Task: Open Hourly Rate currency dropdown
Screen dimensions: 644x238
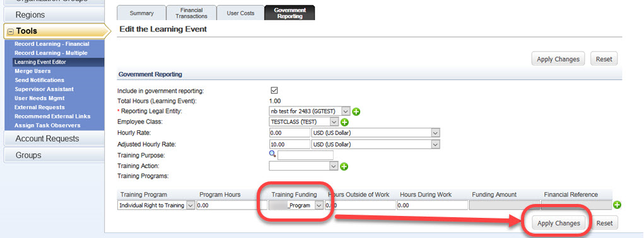Action: click(x=435, y=133)
